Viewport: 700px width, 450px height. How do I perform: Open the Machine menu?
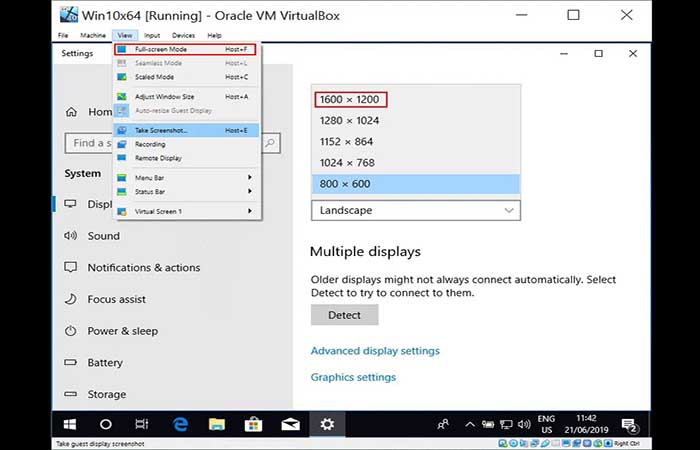pyautogui.click(x=93, y=35)
